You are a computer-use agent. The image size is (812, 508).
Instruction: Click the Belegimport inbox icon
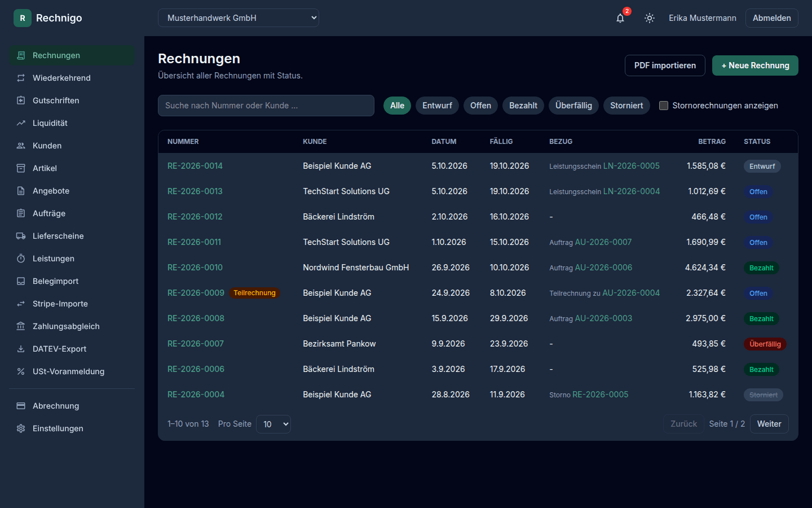[x=21, y=281]
